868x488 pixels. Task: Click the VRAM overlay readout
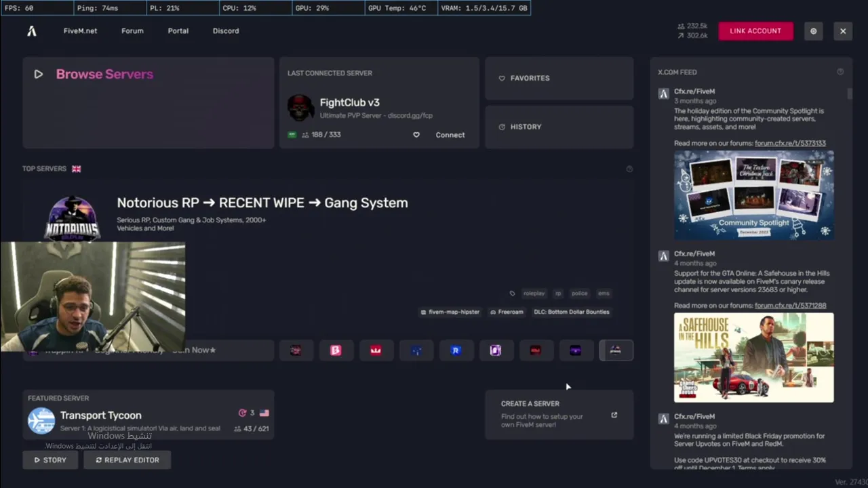pos(484,8)
